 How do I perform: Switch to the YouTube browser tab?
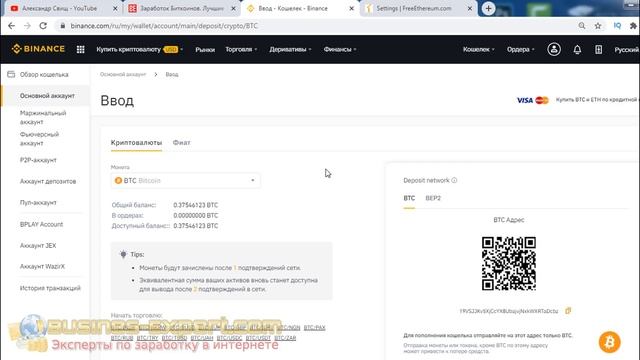point(59,8)
